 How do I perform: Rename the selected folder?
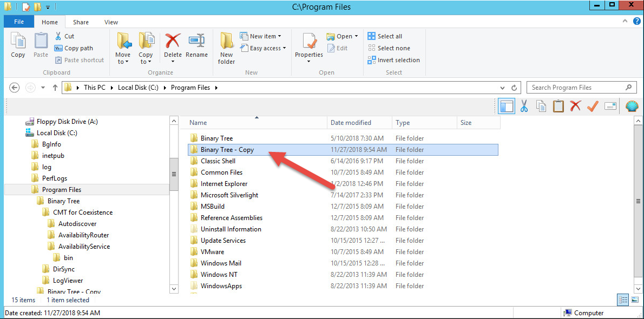pos(196,45)
